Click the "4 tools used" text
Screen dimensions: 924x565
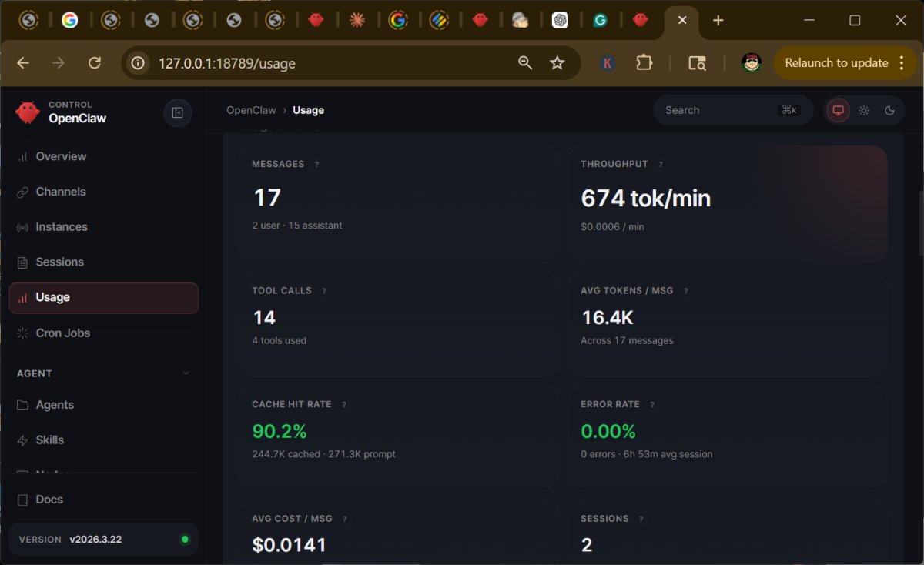tap(279, 340)
